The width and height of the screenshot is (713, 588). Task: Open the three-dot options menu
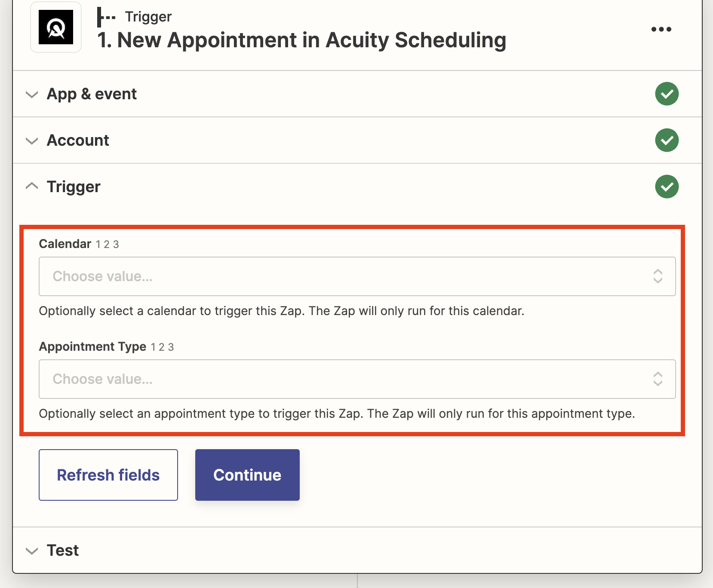click(x=661, y=29)
